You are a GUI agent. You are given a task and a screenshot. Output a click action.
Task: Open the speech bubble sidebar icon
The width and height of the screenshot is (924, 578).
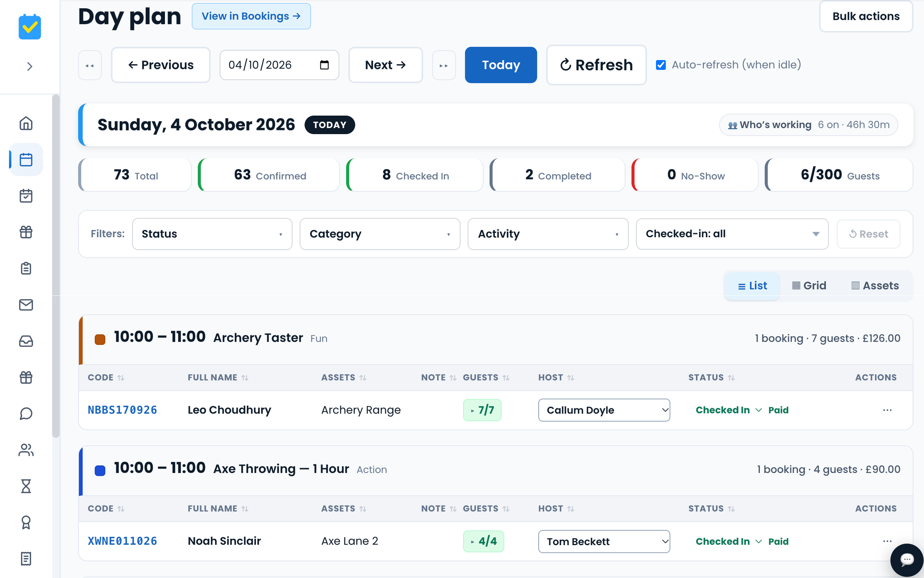pos(26,414)
